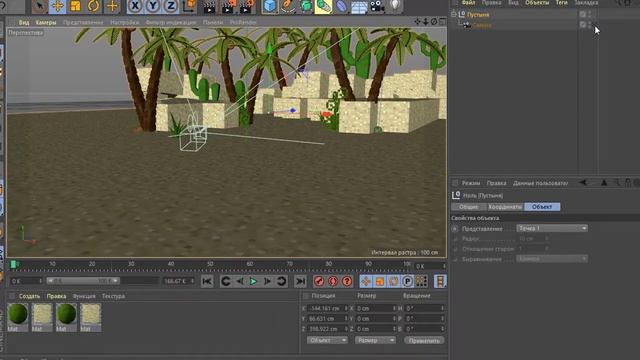Open Данные пользователя attributes menu
Screen dimensions: 640x360
pos(540,183)
